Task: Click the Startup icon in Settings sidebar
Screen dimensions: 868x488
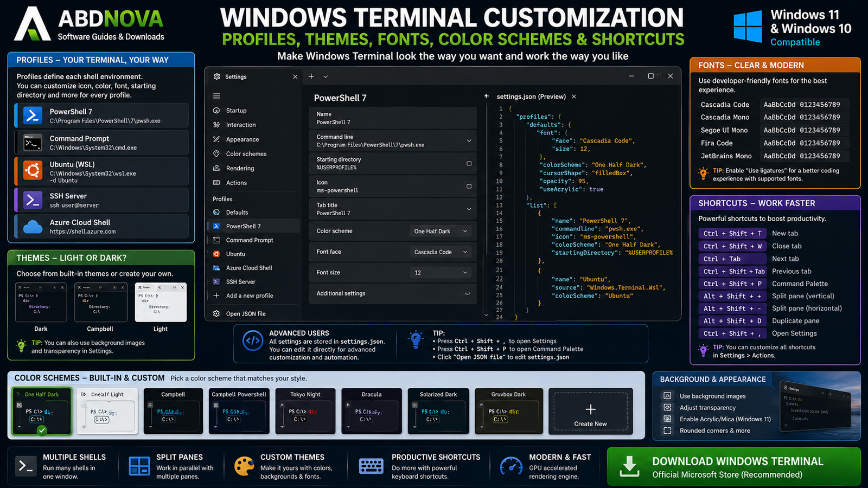Action: click(216, 110)
